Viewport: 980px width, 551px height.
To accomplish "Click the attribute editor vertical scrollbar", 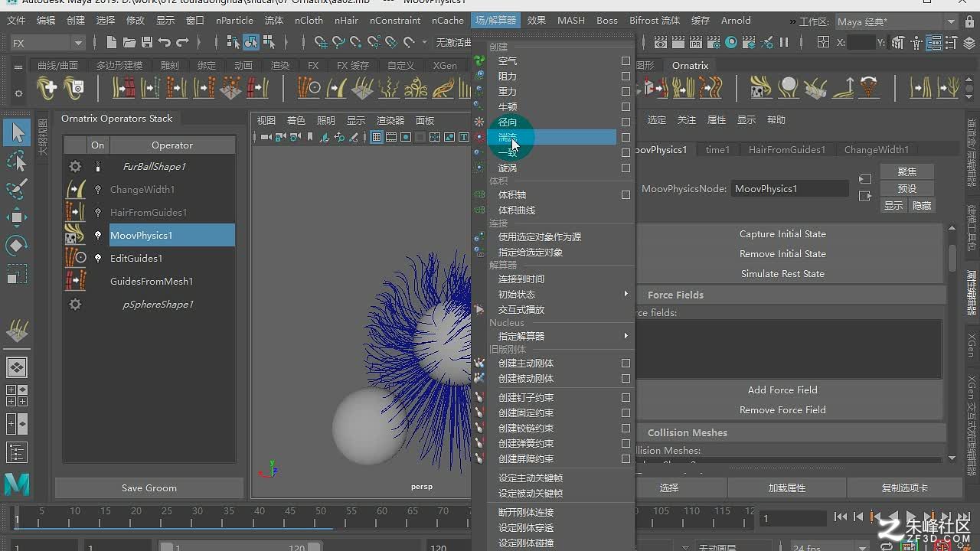I will coord(952,259).
